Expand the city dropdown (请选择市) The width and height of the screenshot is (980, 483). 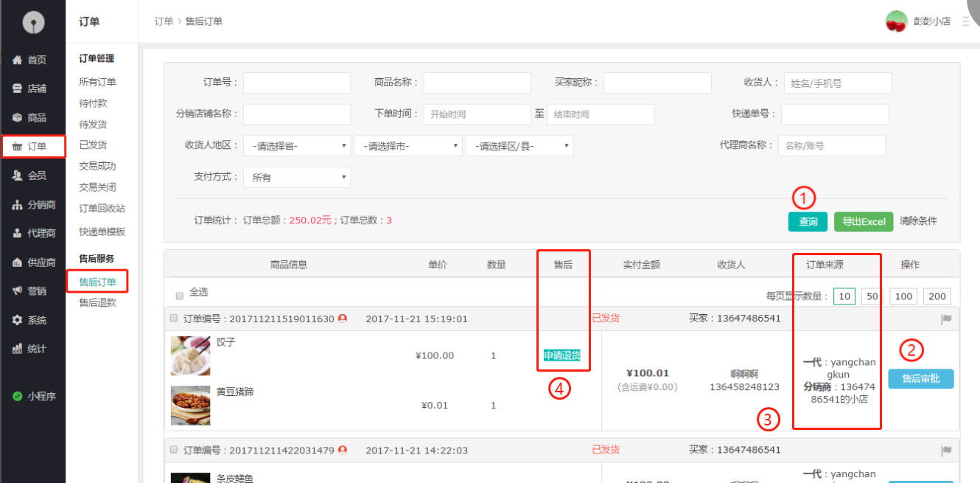point(408,146)
